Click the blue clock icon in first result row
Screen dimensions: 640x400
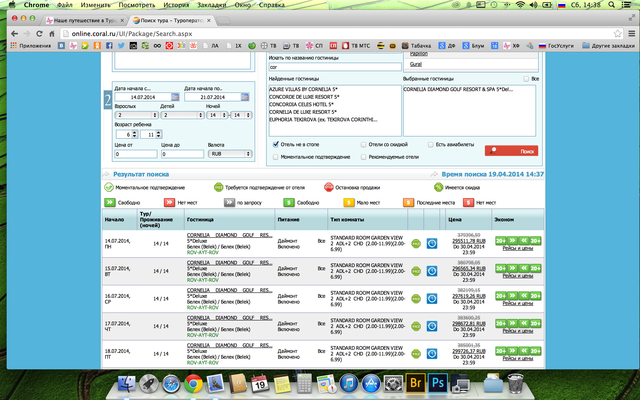click(x=432, y=242)
